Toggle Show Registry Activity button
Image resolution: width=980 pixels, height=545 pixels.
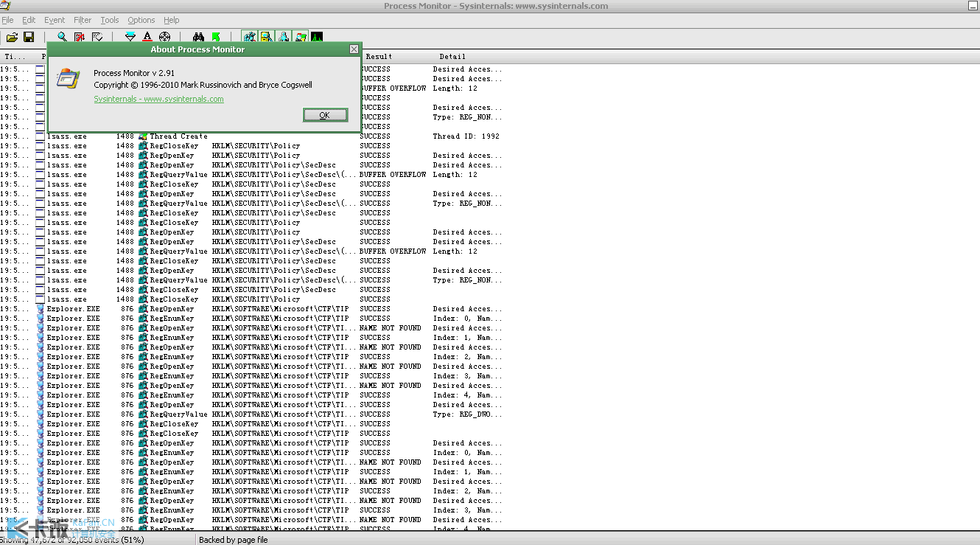point(250,37)
